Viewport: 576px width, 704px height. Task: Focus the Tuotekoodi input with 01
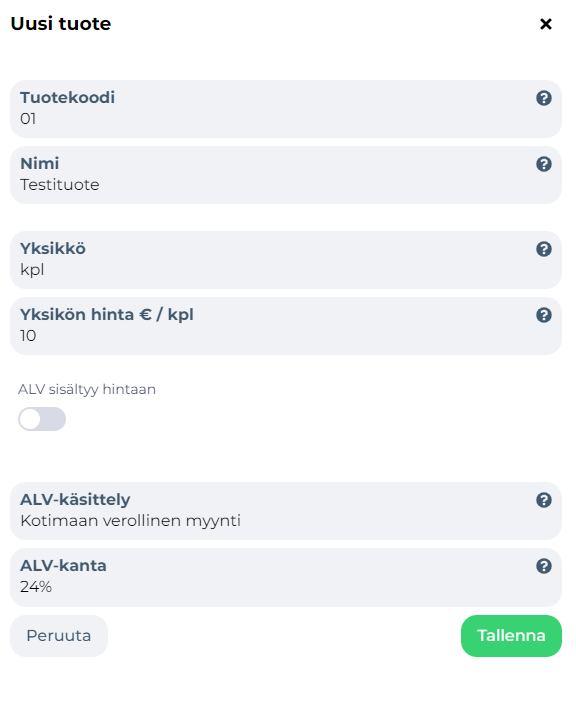click(x=286, y=109)
